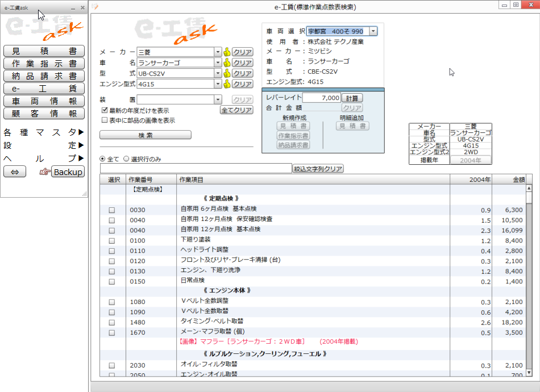This screenshot has height=392, width=540.
Task: Open the 装置 dropdown
Action: (x=218, y=99)
